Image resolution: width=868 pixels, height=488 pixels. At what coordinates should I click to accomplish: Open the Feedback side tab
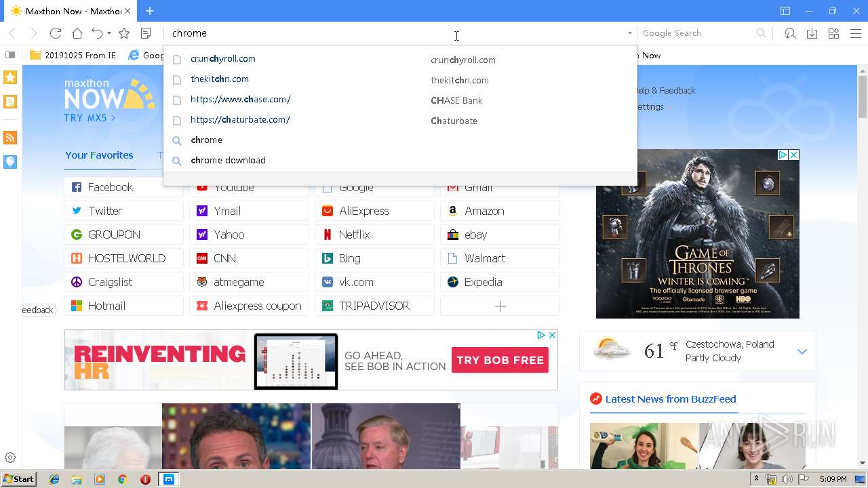pos(37,310)
